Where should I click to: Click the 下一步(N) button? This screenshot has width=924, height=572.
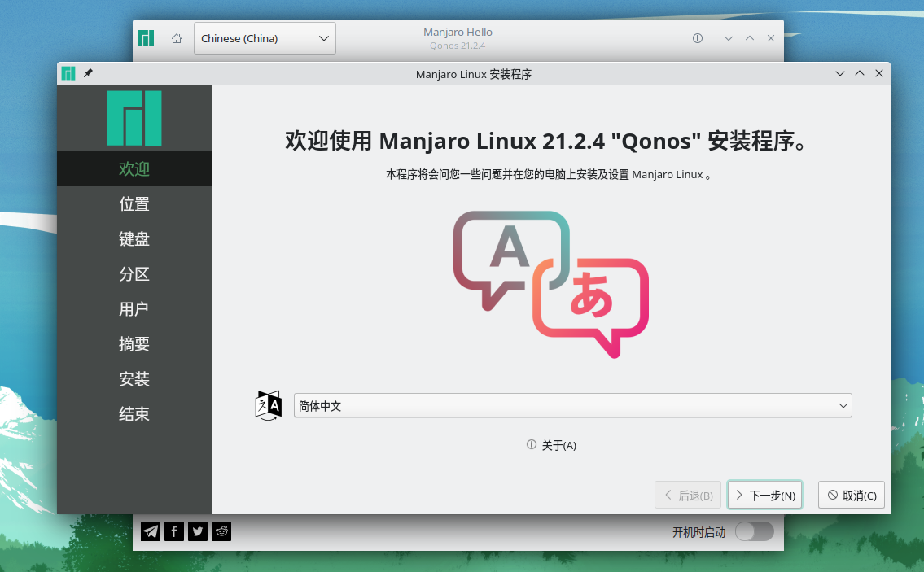765,495
